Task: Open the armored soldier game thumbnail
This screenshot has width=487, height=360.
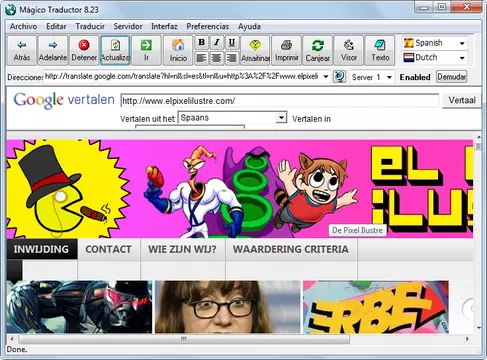Action: pyautogui.click(x=79, y=307)
